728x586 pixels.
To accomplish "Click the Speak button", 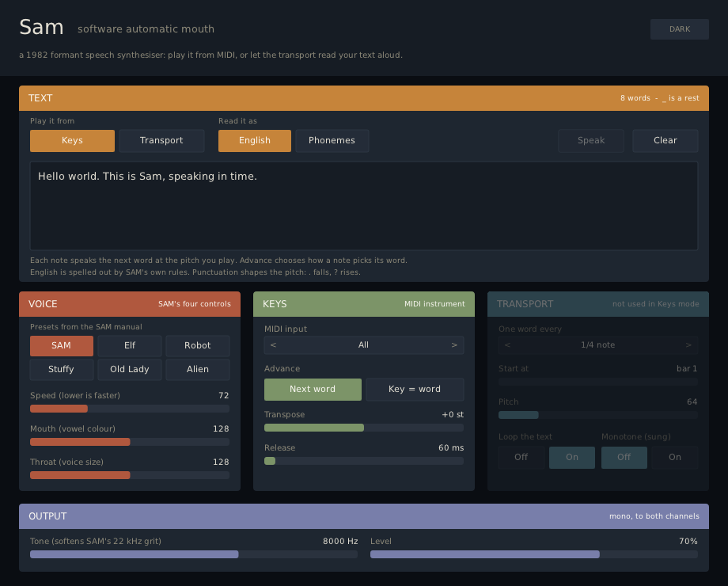I will click(x=591, y=140).
